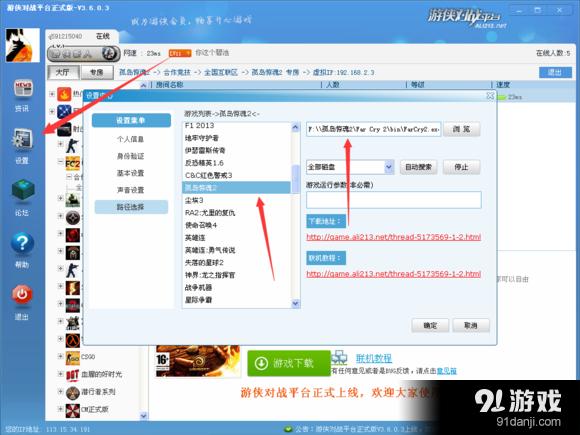Viewport: 580px width, 435px height.
Task: Open 个人信息 in settings menu
Action: tap(130, 139)
